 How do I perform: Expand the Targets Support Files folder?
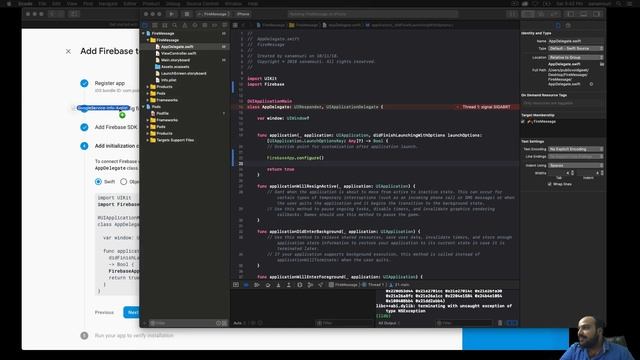(148, 140)
